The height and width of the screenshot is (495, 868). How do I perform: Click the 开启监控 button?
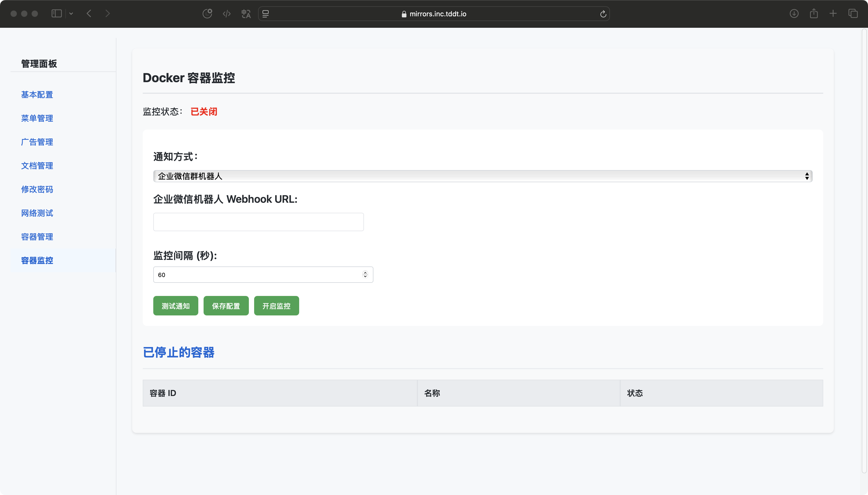277,306
